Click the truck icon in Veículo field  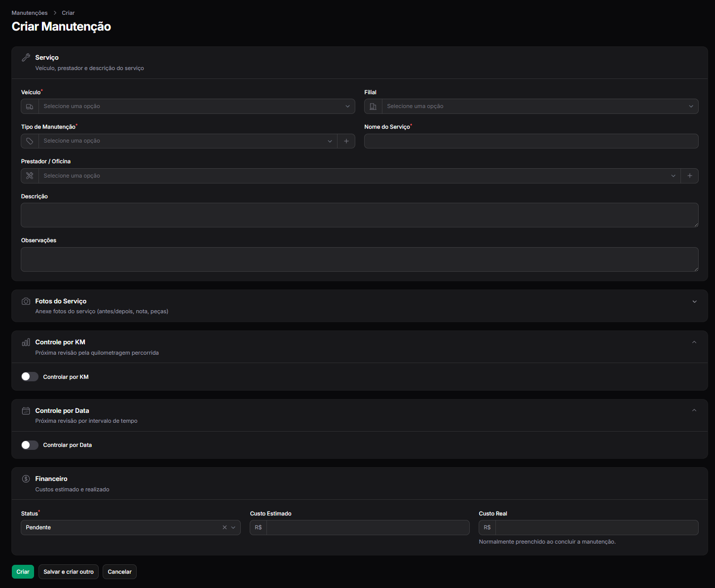coord(30,107)
